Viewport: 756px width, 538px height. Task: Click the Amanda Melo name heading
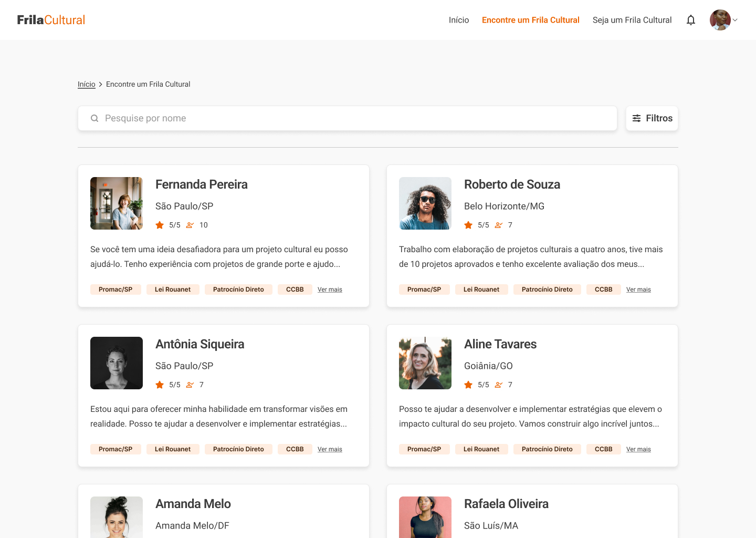click(x=193, y=504)
